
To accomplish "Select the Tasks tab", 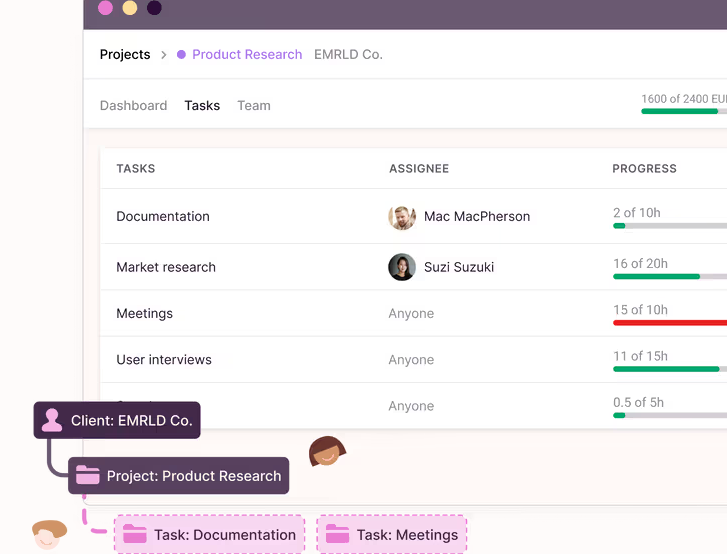I will (x=202, y=106).
